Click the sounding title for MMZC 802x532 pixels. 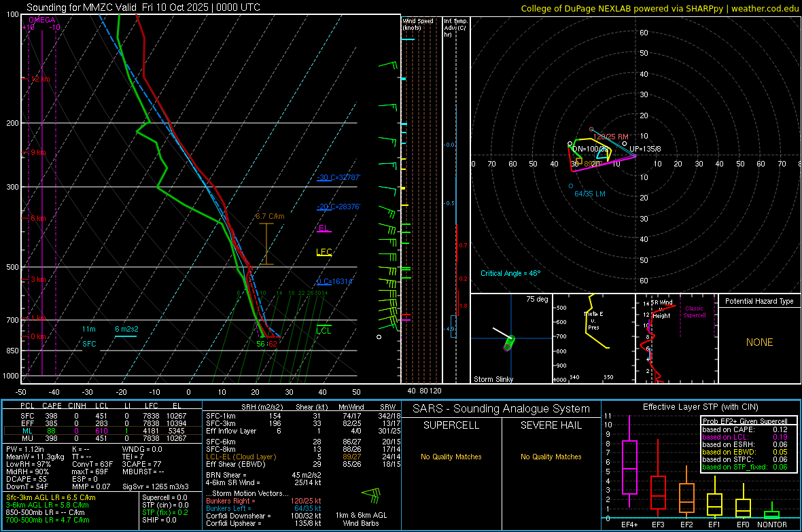point(143,7)
